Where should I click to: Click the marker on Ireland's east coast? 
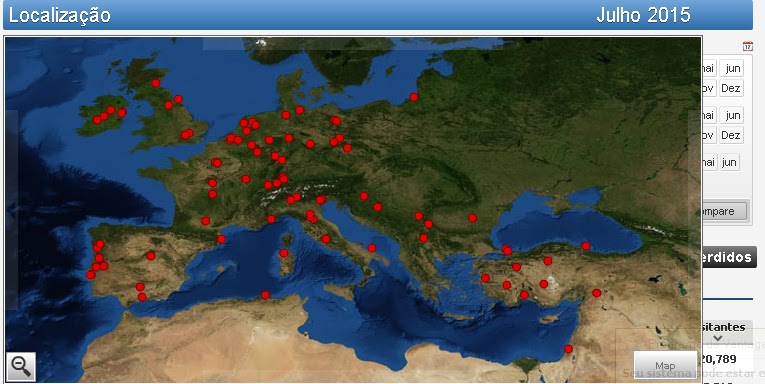(122, 113)
